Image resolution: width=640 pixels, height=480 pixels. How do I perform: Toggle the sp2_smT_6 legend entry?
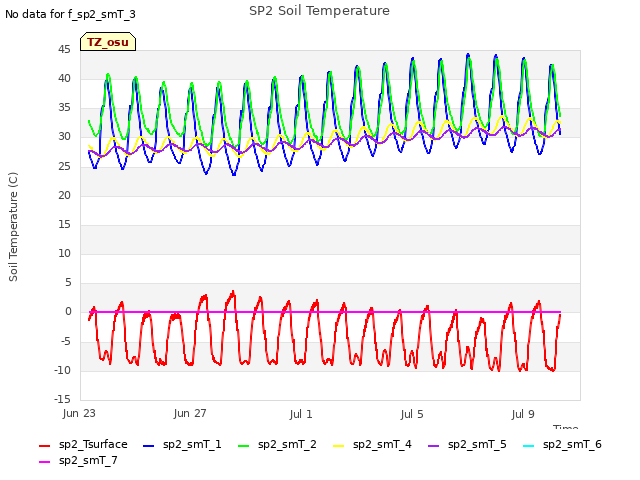[562, 444]
